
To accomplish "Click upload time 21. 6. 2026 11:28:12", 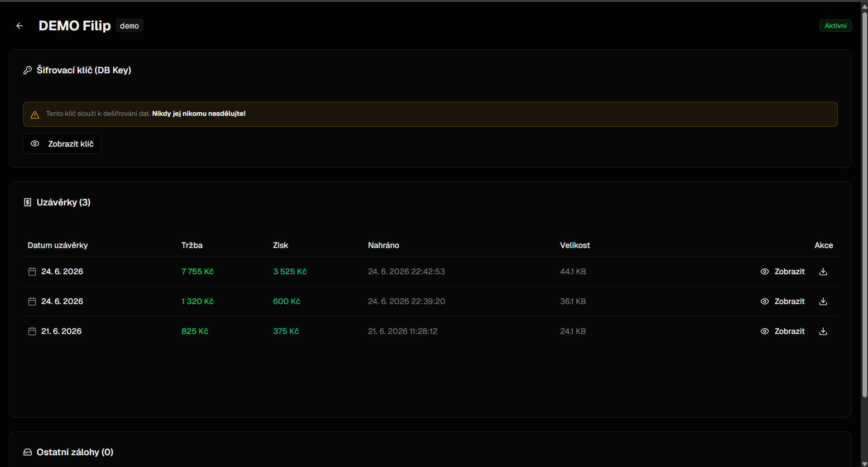I will (x=403, y=331).
